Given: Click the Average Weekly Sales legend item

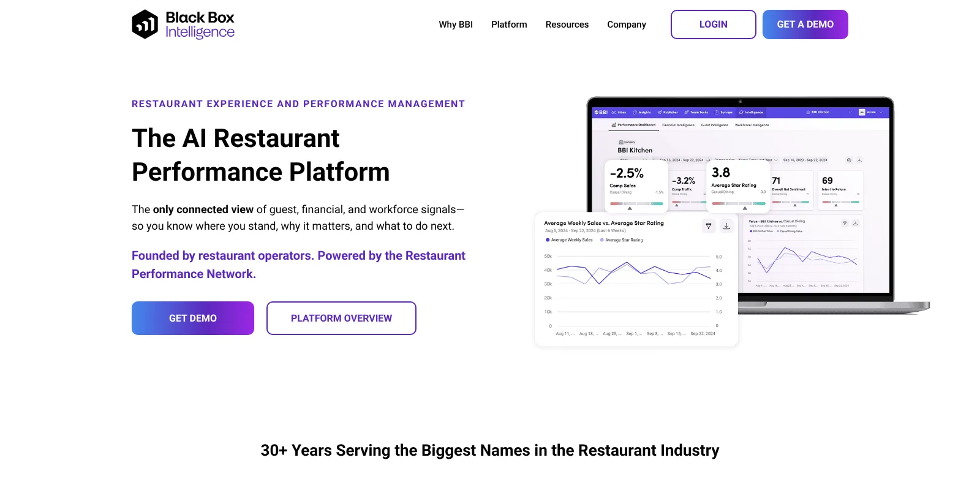Looking at the screenshot, I should (x=569, y=240).
